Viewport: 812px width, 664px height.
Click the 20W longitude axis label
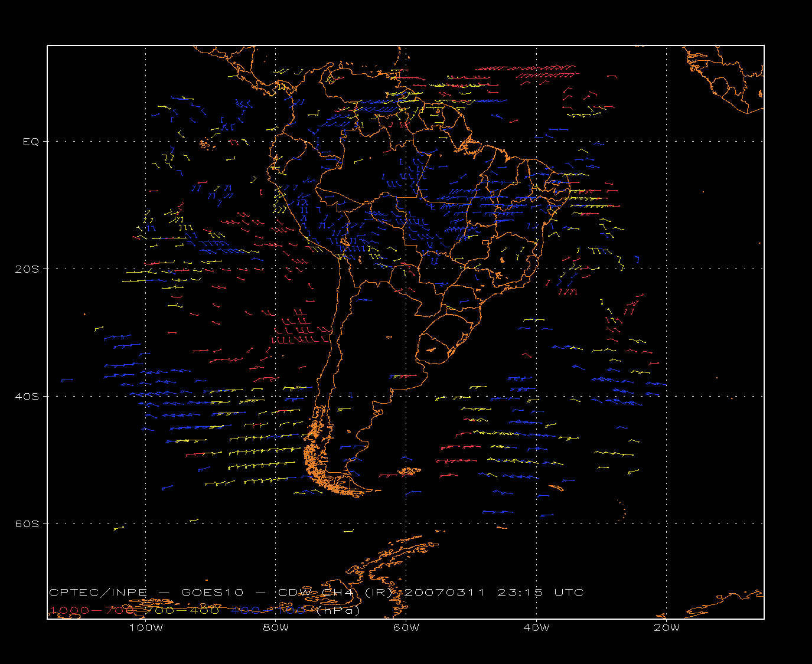click(x=667, y=628)
